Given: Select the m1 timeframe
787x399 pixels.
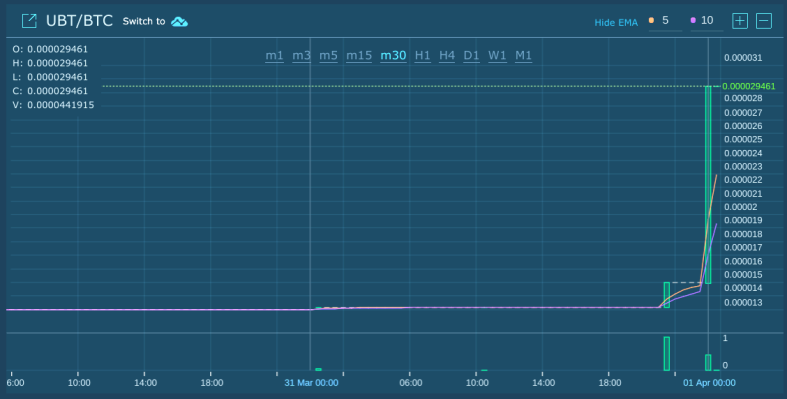Looking at the screenshot, I should (275, 56).
